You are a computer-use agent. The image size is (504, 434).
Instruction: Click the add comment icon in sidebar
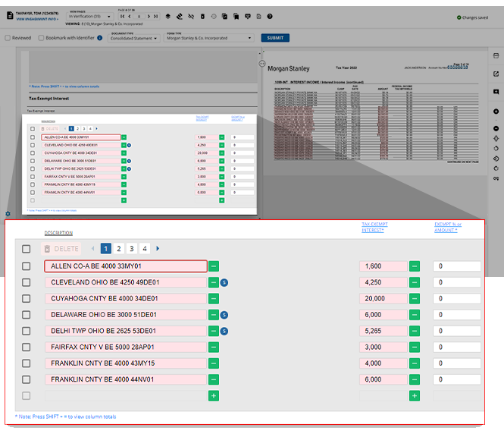pyautogui.click(x=496, y=92)
